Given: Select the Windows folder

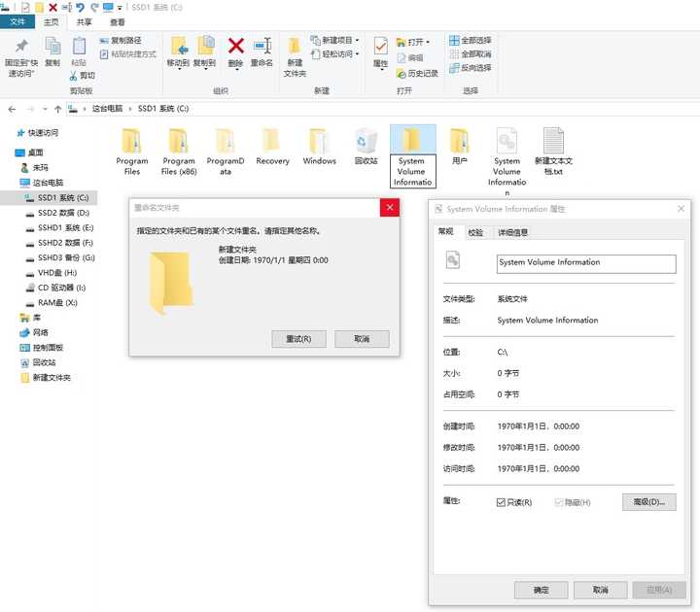Looking at the screenshot, I should tap(319, 148).
